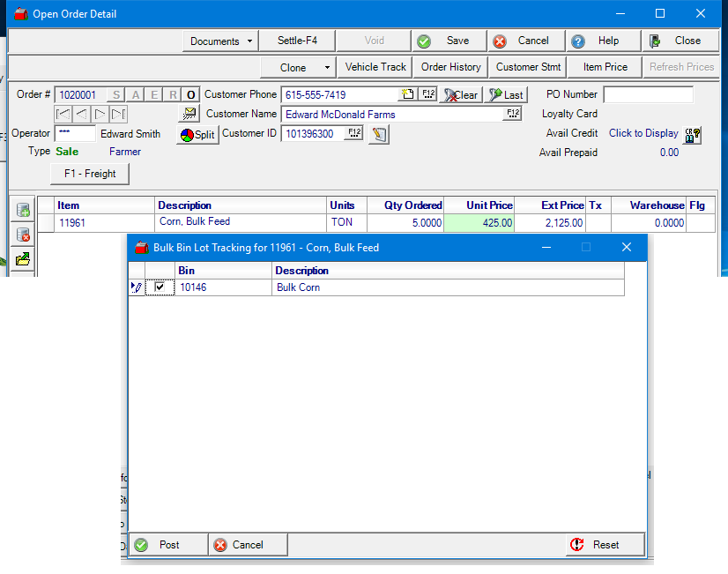
Task: Open the Vehicle Track toolbar item
Action: (x=375, y=67)
